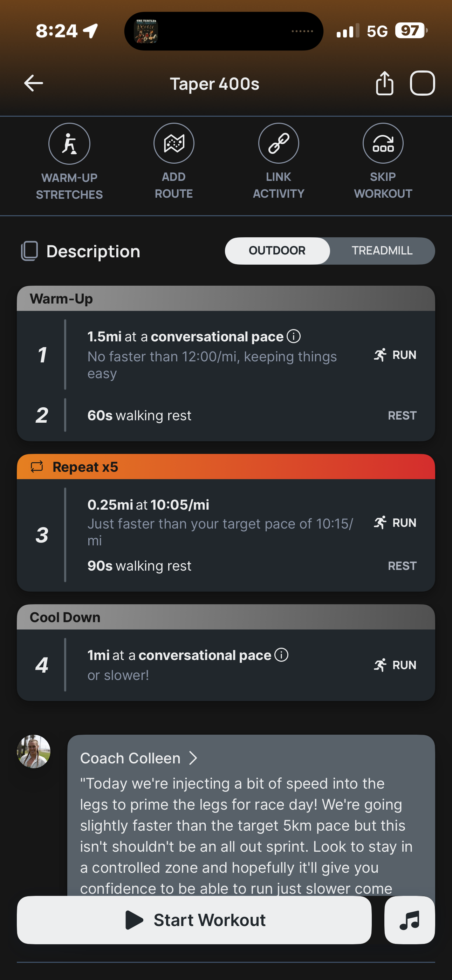Expand Coach Colleen chevron

point(194,758)
